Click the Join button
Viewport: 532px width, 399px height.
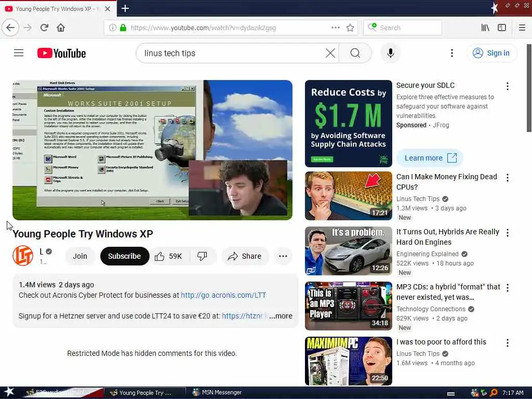(x=80, y=256)
